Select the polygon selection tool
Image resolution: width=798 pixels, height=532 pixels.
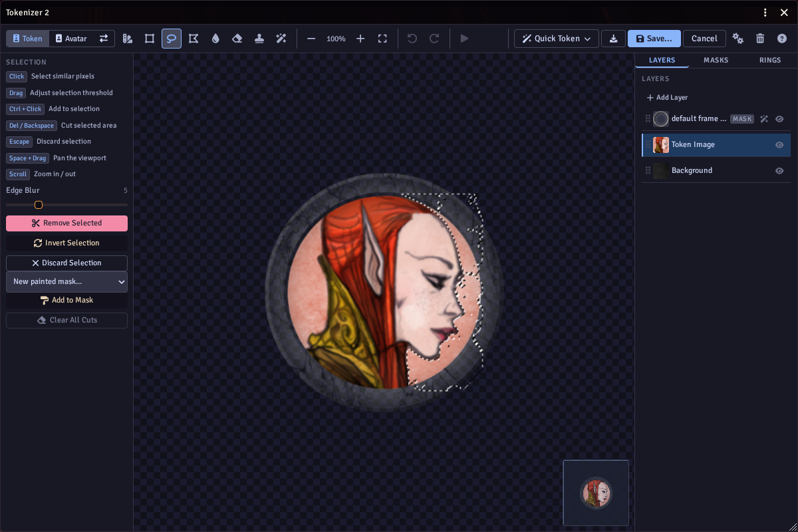coord(194,39)
